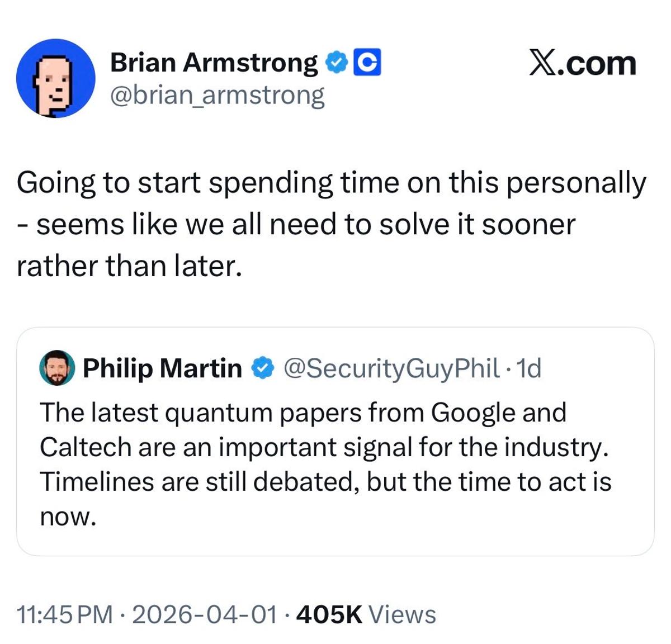Open the @brian_armstrong handle link

[217, 95]
